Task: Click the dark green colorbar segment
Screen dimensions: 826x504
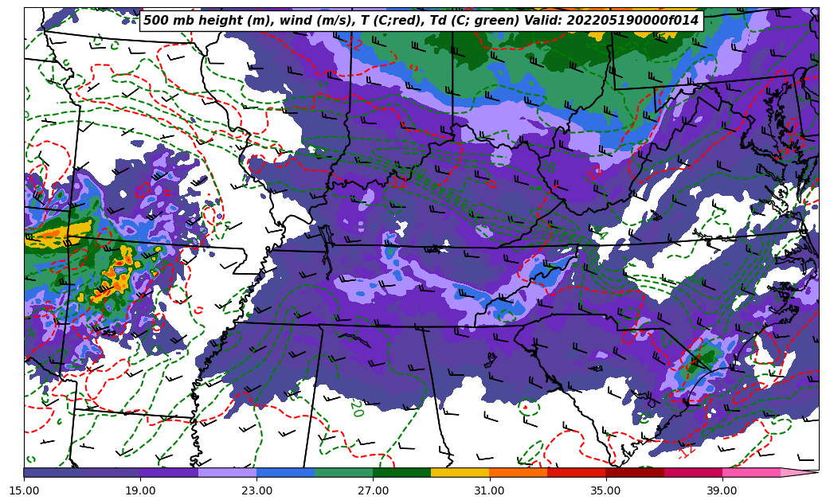Action: (401, 472)
